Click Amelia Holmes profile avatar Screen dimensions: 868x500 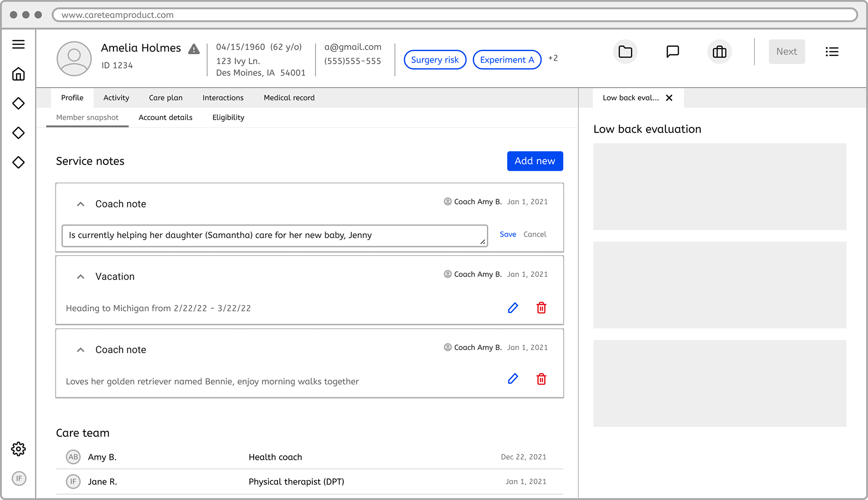pyautogui.click(x=74, y=59)
